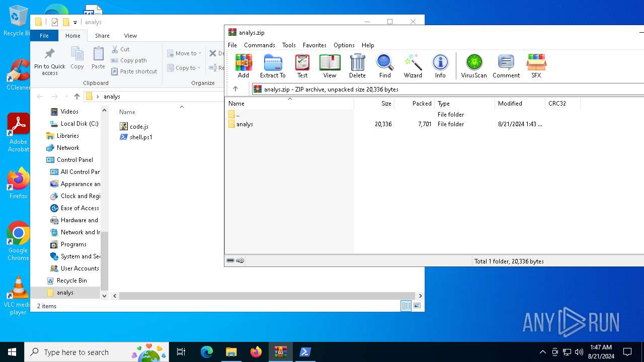This screenshot has width=644, height=362.
Task: Click Extract To in WinRAR toolbar
Action: 273,66
